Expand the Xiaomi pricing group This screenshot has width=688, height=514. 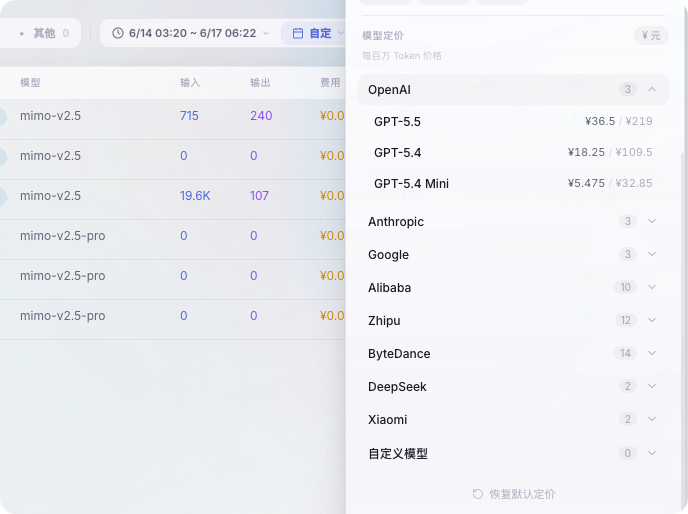pyautogui.click(x=513, y=419)
